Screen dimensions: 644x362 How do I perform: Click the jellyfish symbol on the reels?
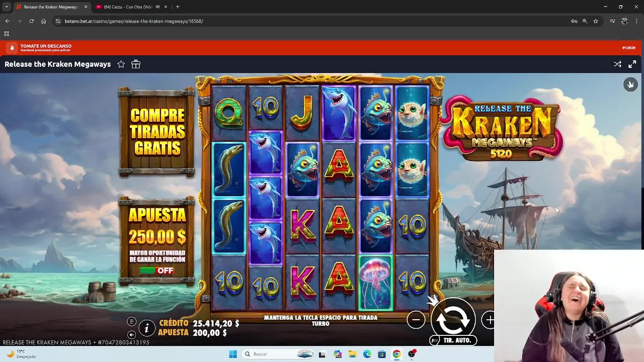[375, 283]
